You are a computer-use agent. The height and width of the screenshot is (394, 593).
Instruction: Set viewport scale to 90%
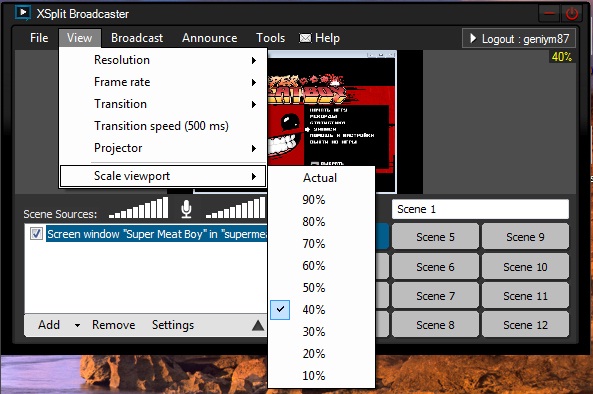[321, 200]
